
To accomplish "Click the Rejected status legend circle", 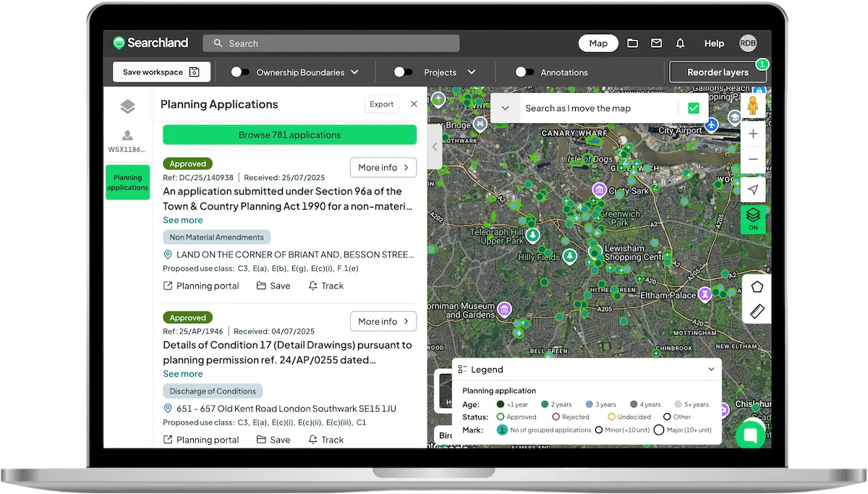I will (x=556, y=417).
